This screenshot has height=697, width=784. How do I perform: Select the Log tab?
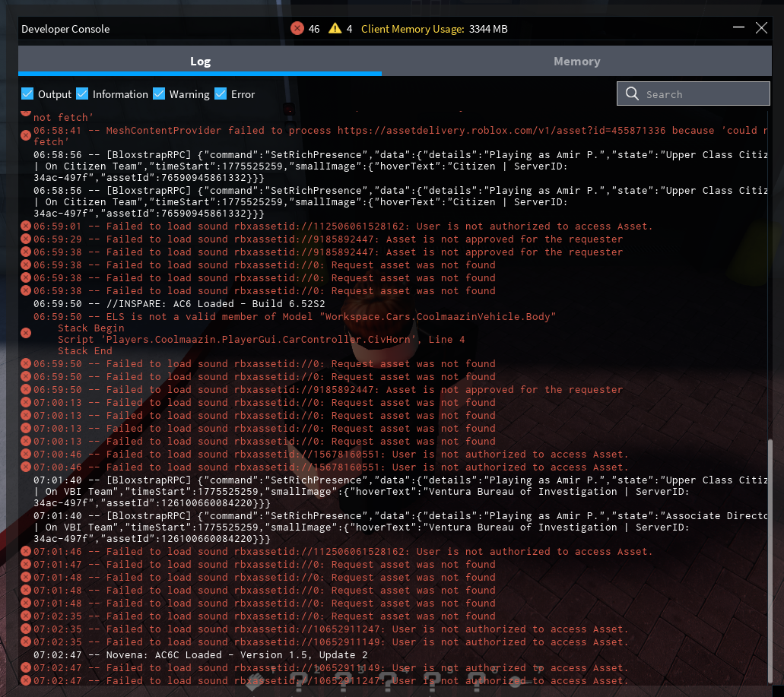(200, 62)
